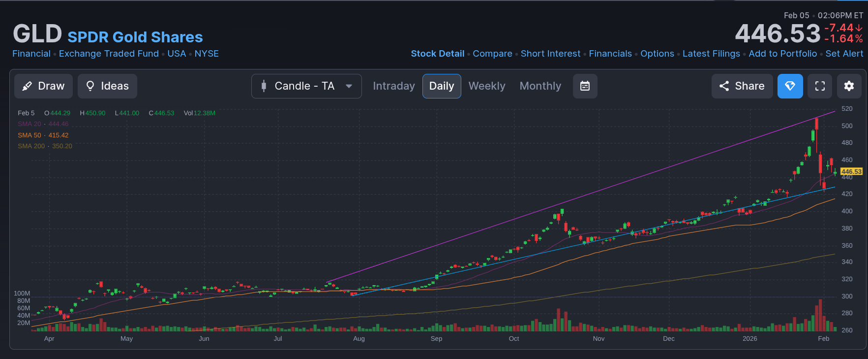The height and width of the screenshot is (359, 868).
Task: Open the calendar date range picker
Action: [x=585, y=86]
